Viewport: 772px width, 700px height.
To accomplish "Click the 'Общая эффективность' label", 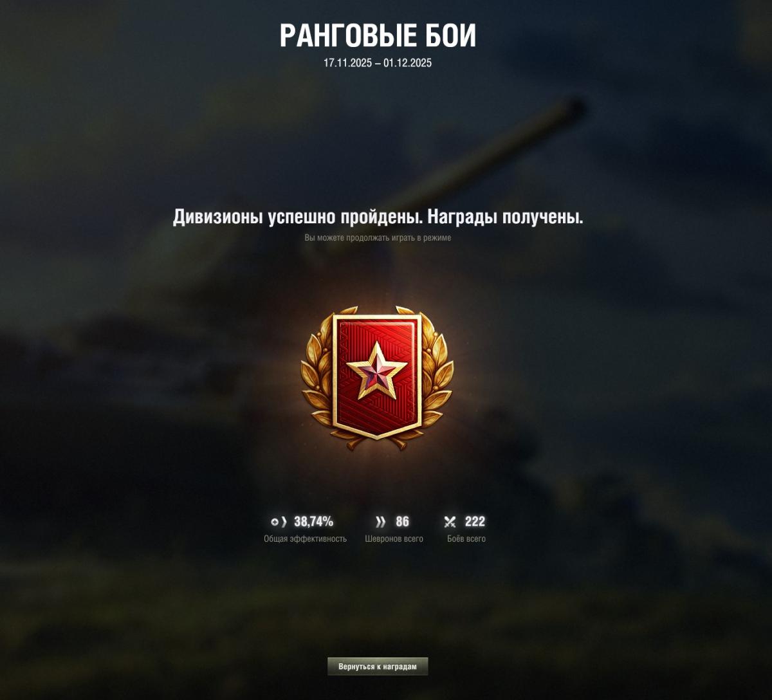I will click(x=305, y=539).
